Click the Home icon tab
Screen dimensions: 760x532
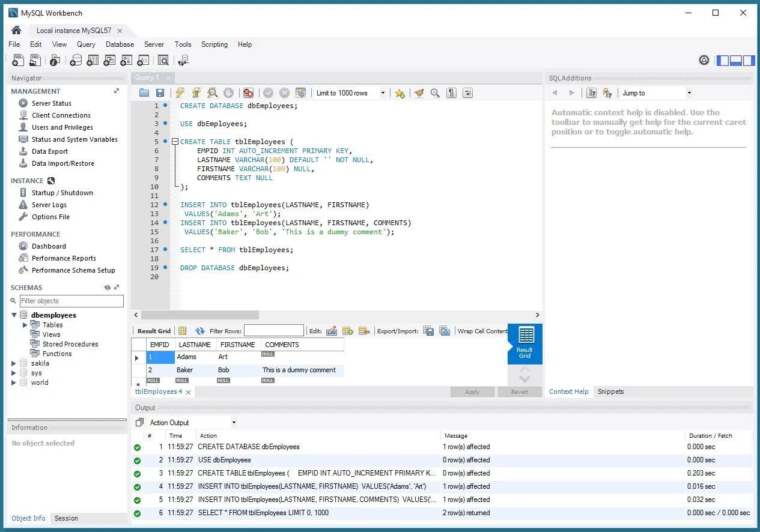coord(16,30)
